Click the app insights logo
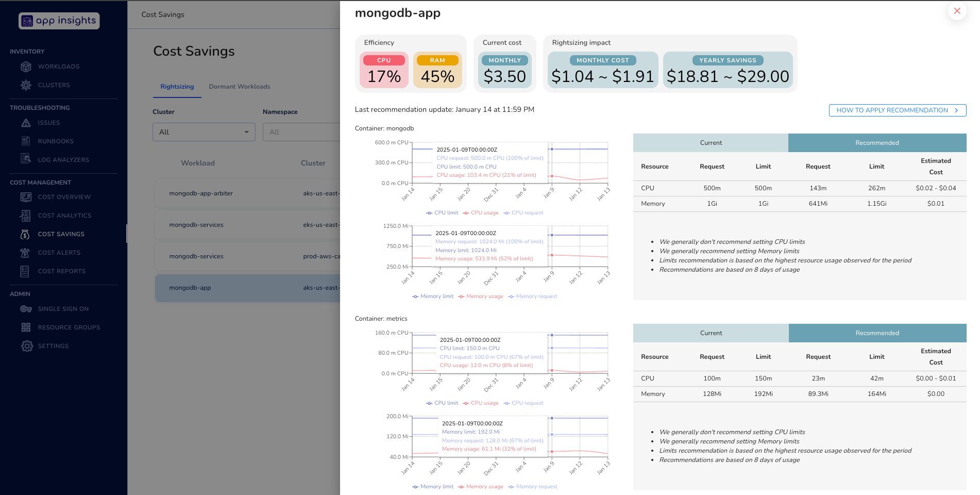The width and height of the screenshot is (980, 495). (59, 21)
